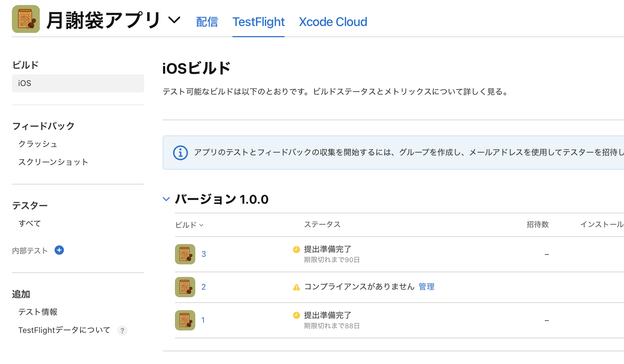Collapse the バージョン 1.0.0 section
Screen dimensions: 624x364
point(166,199)
